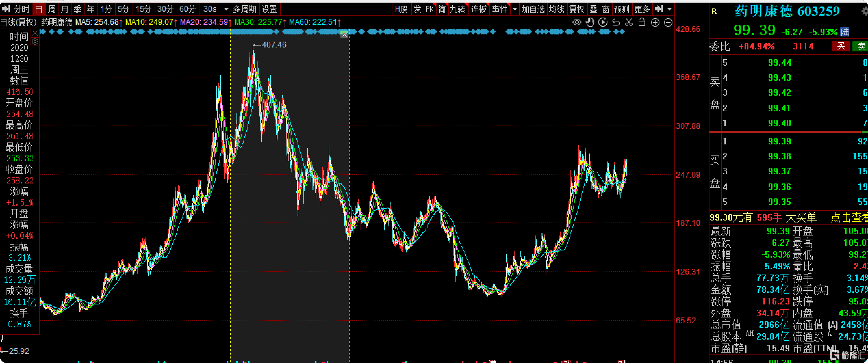The image size is (868, 363).
Task: Click the 发 toolbar button
Action: pyautogui.click(x=417, y=9)
